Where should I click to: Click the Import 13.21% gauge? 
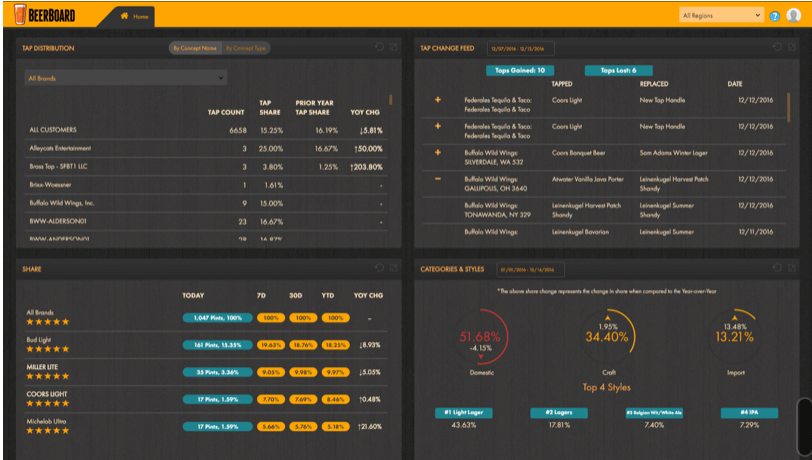point(735,337)
